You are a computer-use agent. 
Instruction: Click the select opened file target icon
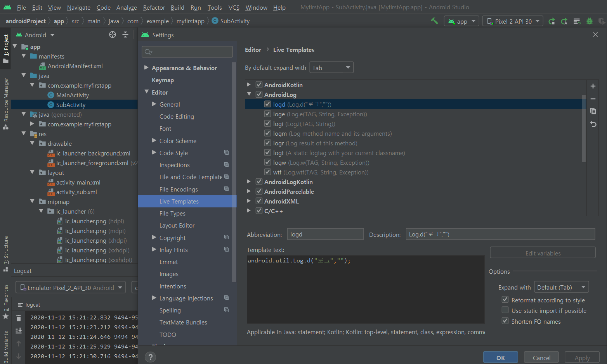pyautogui.click(x=113, y=35)
